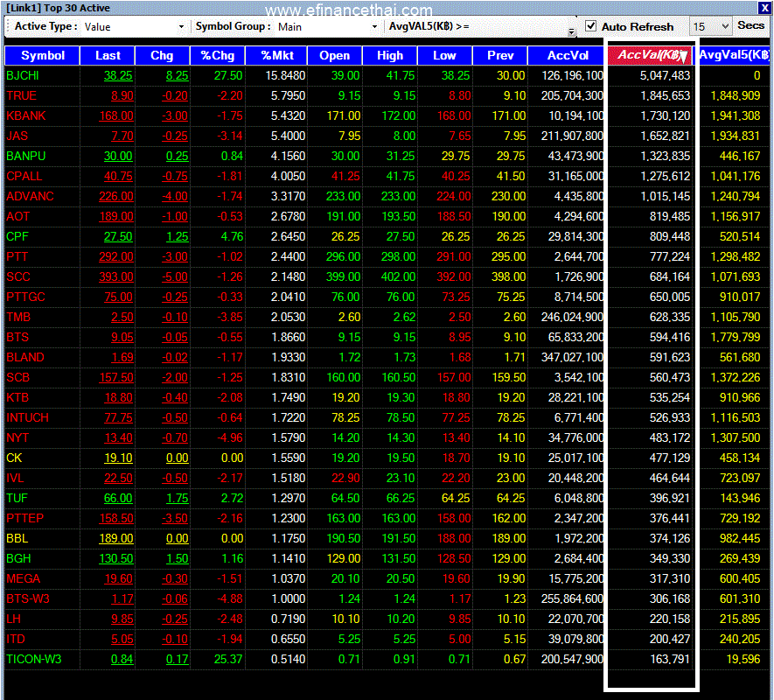Select the TMB symbol
This screenshot has width=774, height=700.
click(x=18, y=317)
